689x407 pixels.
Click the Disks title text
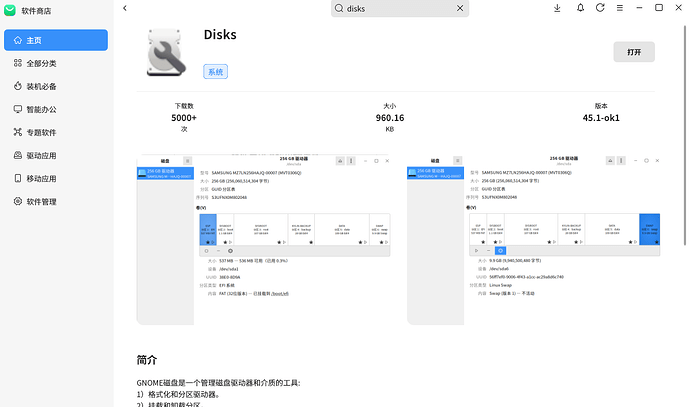pyautogui.click(x=220, y=35)
